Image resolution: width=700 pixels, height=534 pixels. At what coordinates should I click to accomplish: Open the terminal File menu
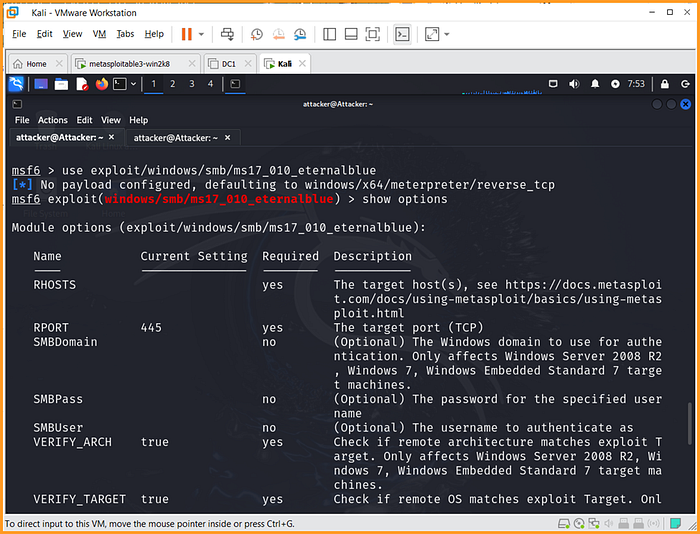point(21,120)
